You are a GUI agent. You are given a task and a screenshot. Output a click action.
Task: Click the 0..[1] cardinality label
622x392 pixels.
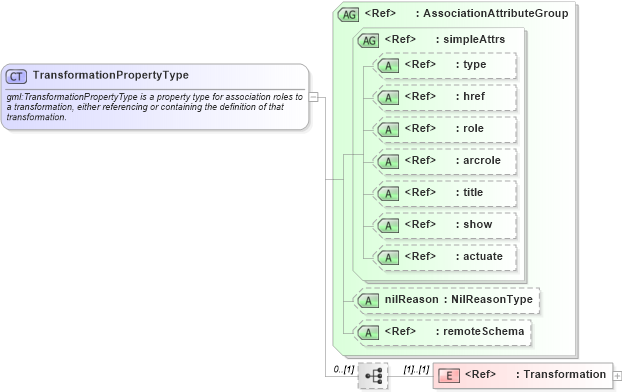point(344,370)
